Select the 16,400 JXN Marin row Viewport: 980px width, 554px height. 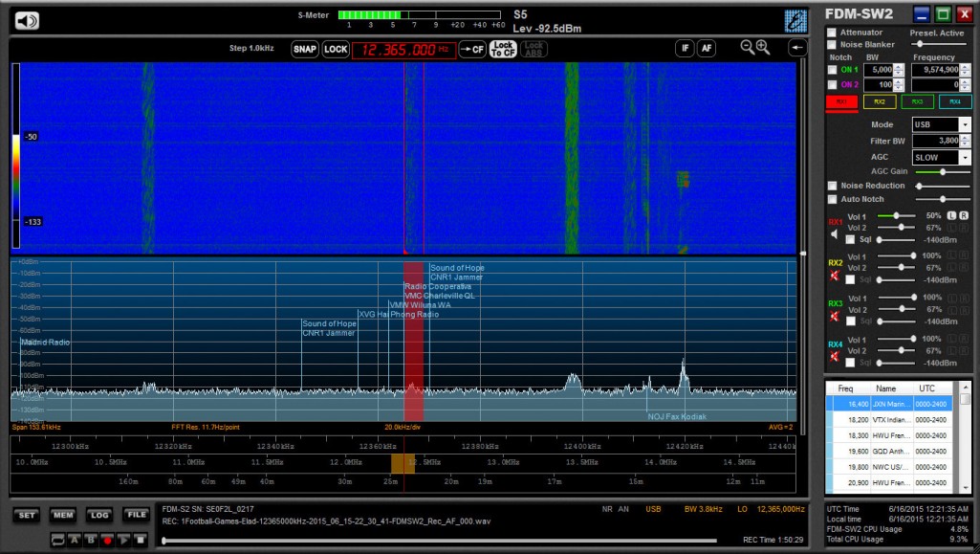(x=890, y=405)
